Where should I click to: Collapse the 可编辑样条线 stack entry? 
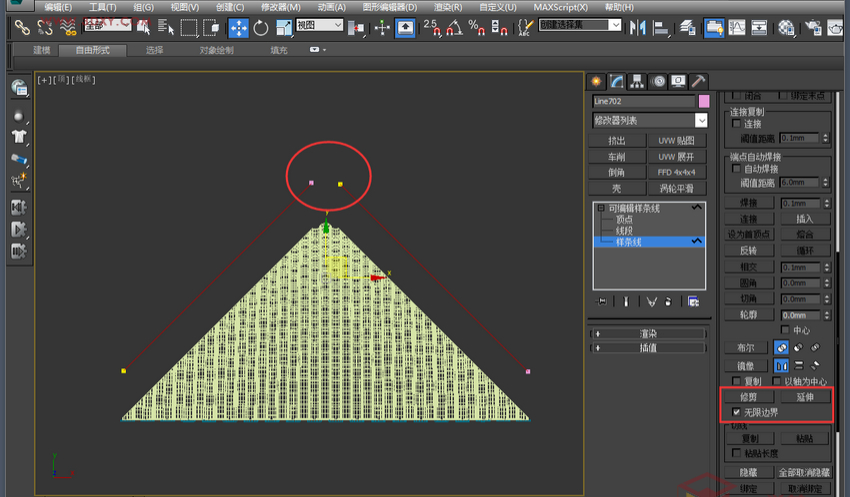tap(601, 208)
